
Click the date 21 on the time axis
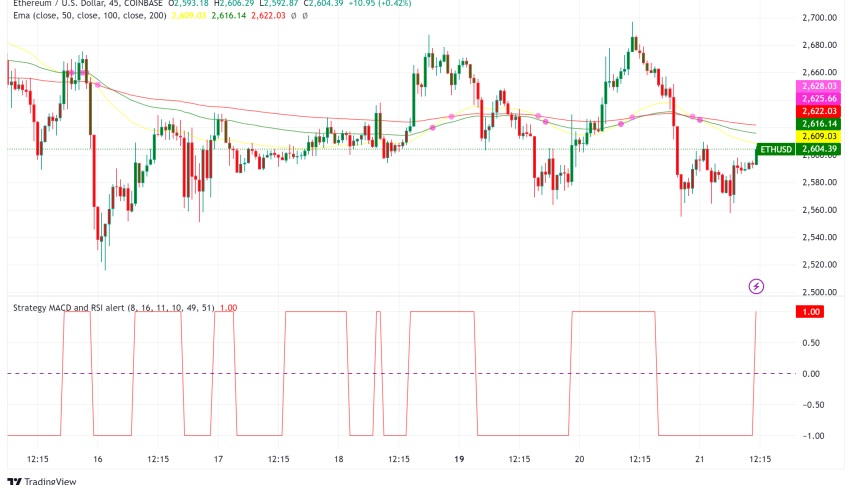coord(700,459)
